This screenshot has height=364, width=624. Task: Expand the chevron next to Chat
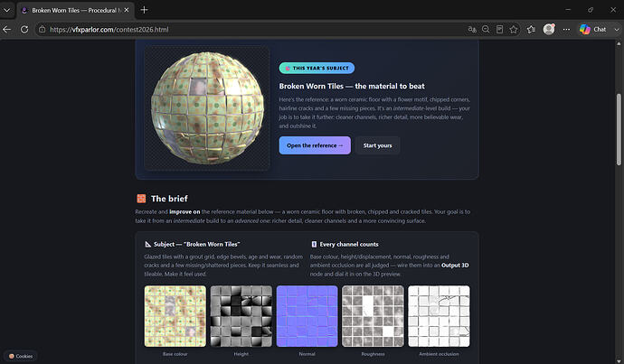617,30
